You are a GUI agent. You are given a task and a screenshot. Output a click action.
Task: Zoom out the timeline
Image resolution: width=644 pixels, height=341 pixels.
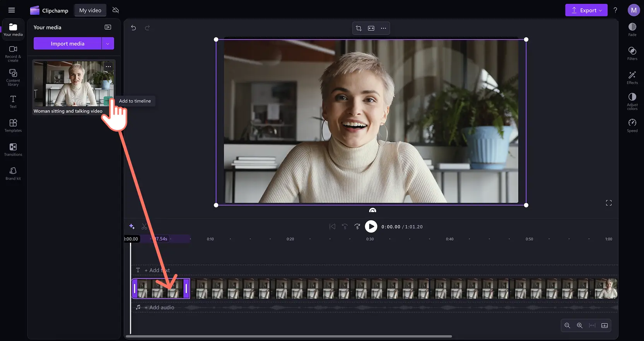(567, 326)
